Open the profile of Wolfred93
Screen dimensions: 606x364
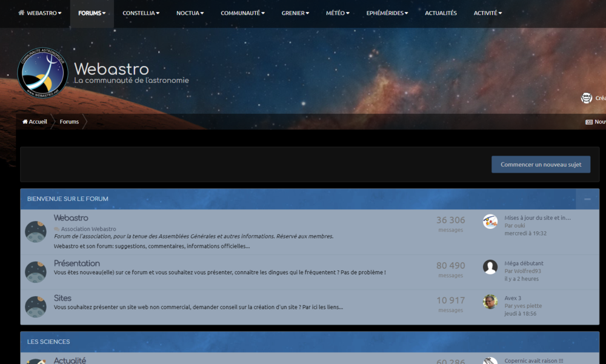pyautogui.click(x=528, y=271)
